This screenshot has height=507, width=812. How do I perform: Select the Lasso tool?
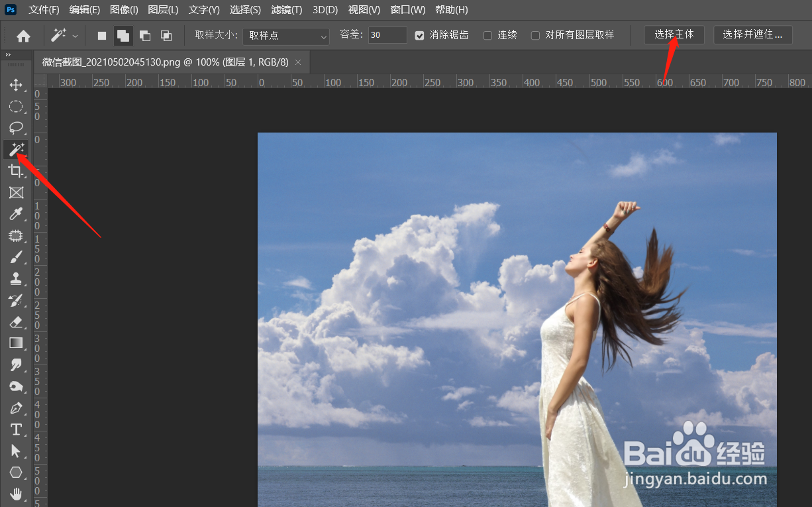pos(16,128)
